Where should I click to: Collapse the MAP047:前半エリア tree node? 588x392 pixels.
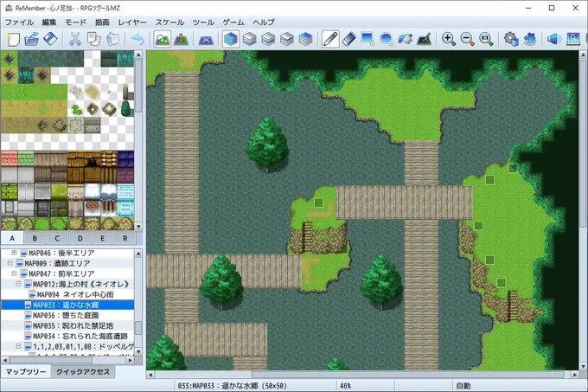coord(14,273)
